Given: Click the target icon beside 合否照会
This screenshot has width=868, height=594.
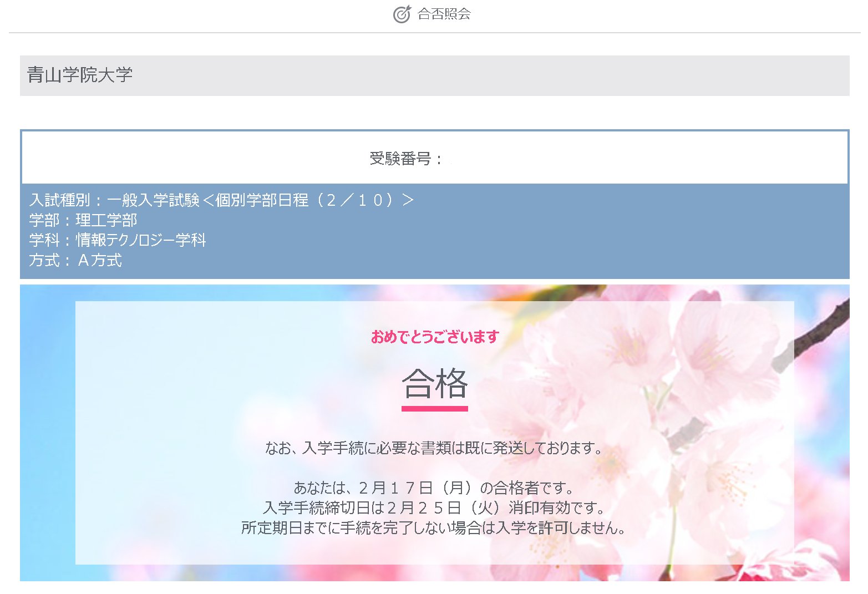Looking at the screenshot, I should pyautogui.click(x=402, y=14).
